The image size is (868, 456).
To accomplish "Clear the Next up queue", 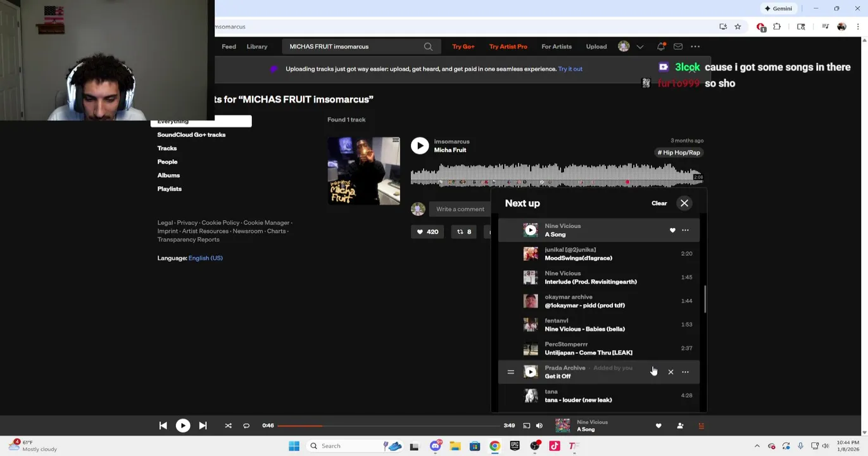I will coord(659,203).
